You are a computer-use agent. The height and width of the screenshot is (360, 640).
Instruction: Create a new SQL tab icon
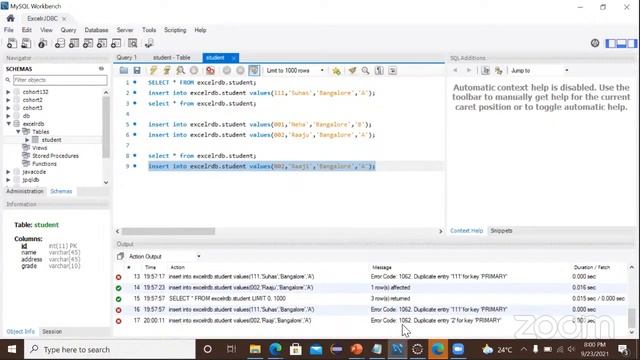coord(12,43)
